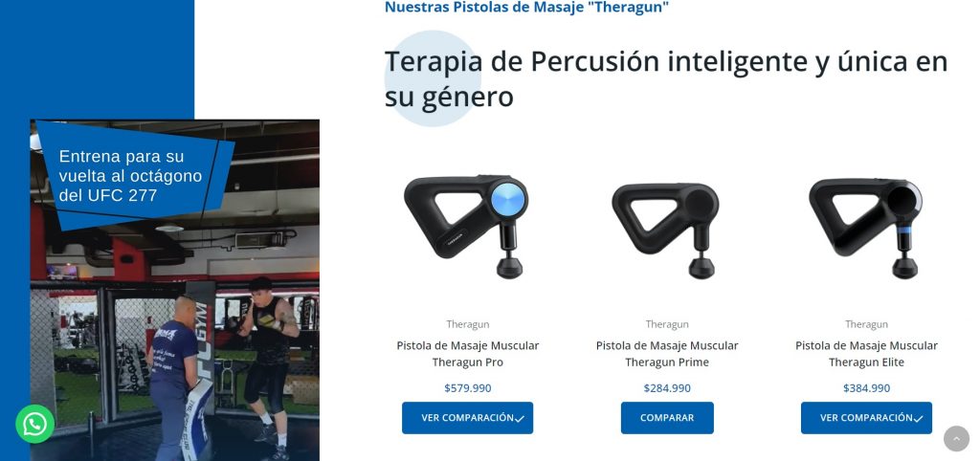
Task: Click the 'Nuestras Pistolas de Masaje Theragun' heading
Action: point(526,8)
